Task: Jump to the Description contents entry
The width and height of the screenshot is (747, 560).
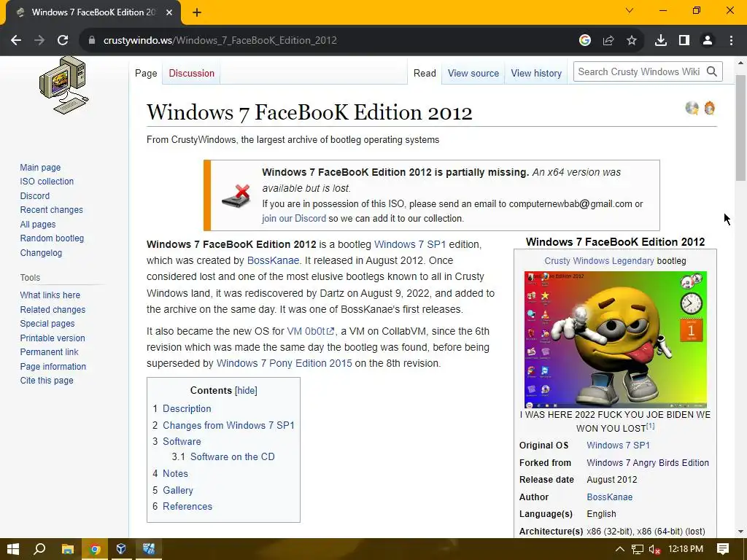Action: (187, 408)
